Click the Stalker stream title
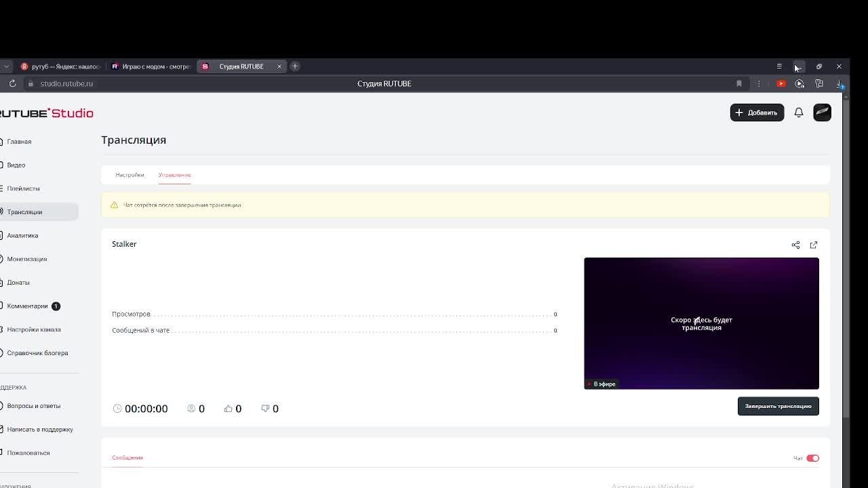This screenshot has height=488, width=868. pos(124,244)
